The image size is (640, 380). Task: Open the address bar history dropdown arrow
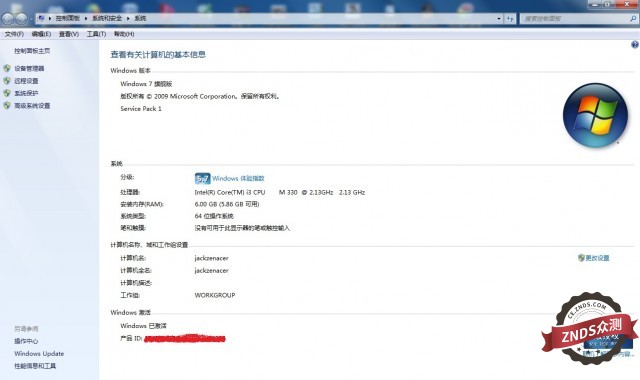pyautogui.click(x=499, y=18)
